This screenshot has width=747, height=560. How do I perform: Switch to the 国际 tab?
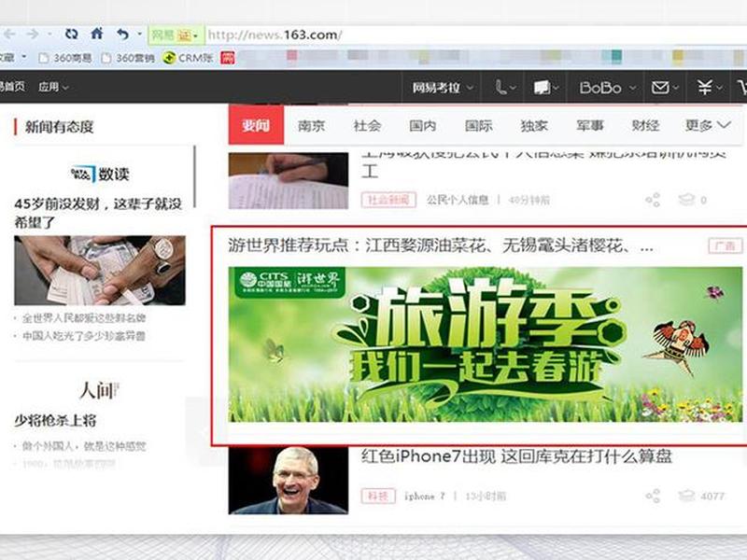click(x=479, y=126)
